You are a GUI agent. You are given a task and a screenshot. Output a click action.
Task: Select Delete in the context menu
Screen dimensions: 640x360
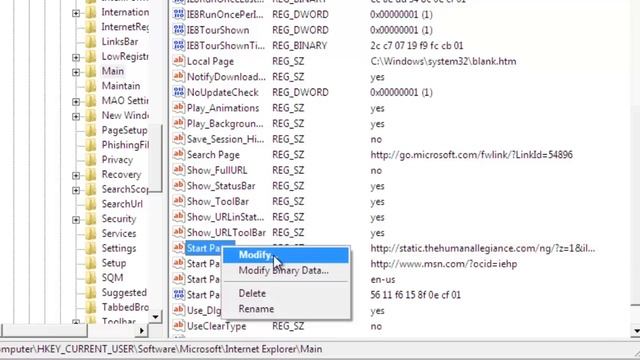tap(252, 293)
